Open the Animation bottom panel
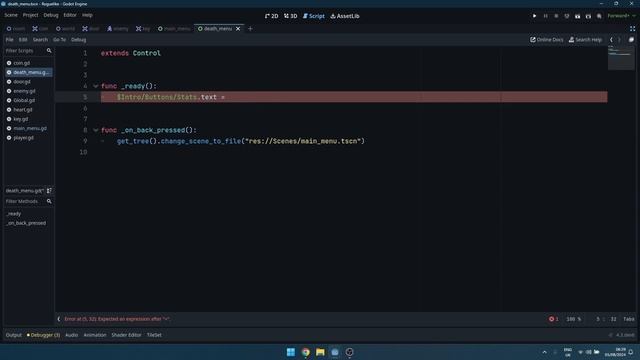Viewport: 640px width, 360px height. coord(95,335)
